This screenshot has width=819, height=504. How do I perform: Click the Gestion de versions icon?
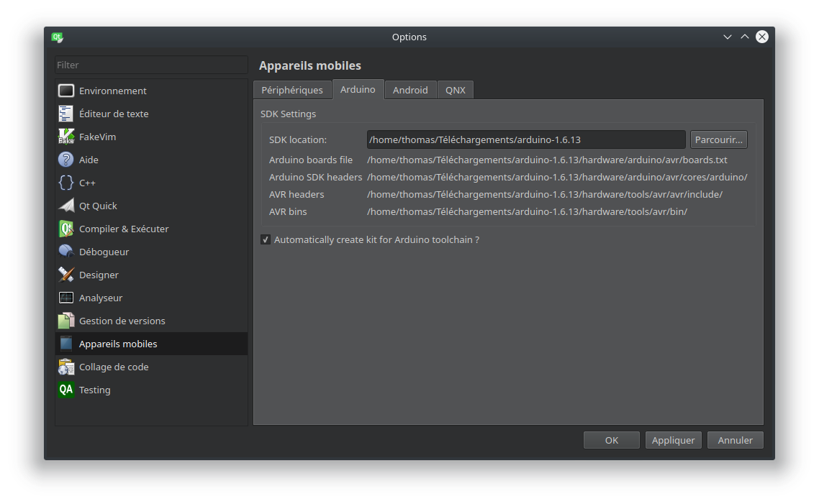click(65, 321)
